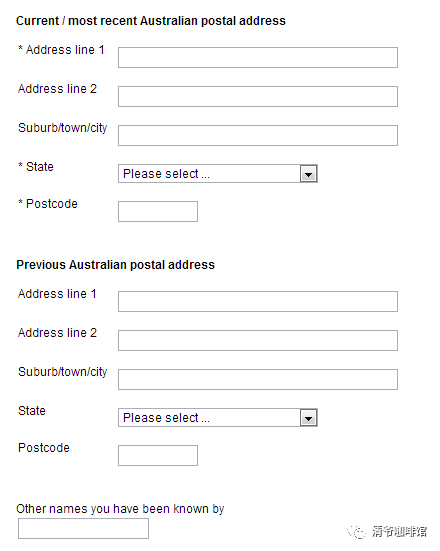
Task: Focus current Suburb/town/city field
Action: pyautogui.click(x=258, y=135)
